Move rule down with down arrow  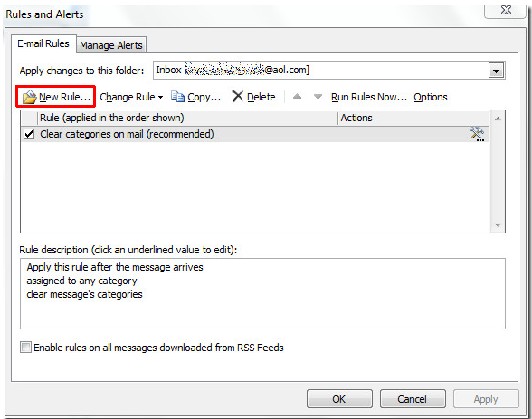point(318,97)
